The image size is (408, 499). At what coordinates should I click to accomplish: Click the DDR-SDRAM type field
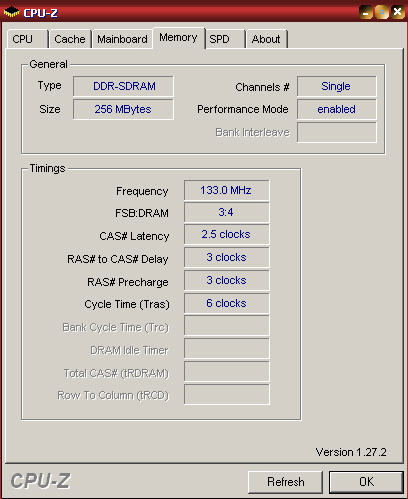point(123,86)
